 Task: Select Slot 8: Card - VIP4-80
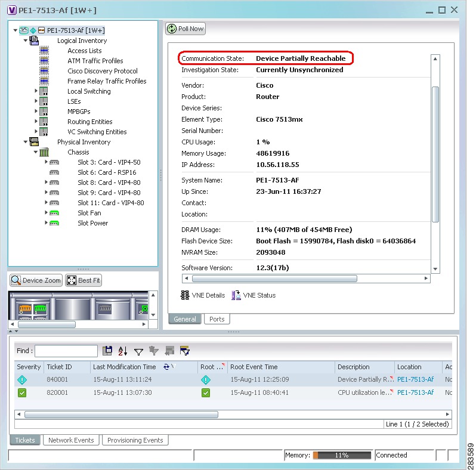pos(109,183)
